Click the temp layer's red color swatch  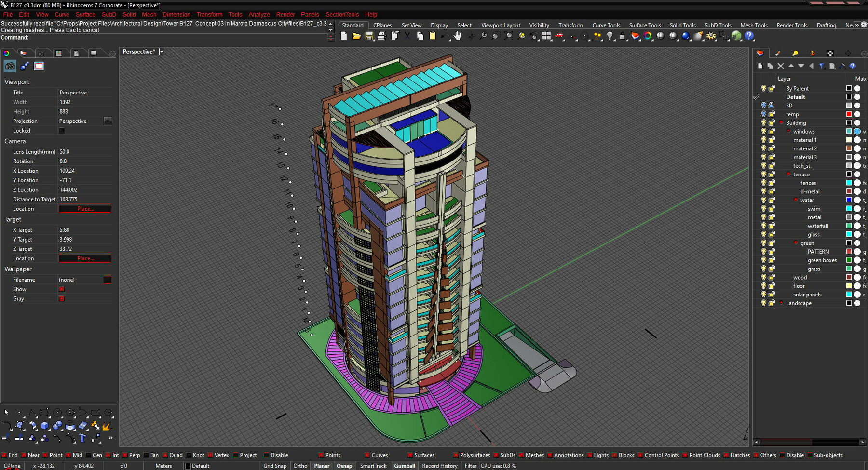pos(848,114)
